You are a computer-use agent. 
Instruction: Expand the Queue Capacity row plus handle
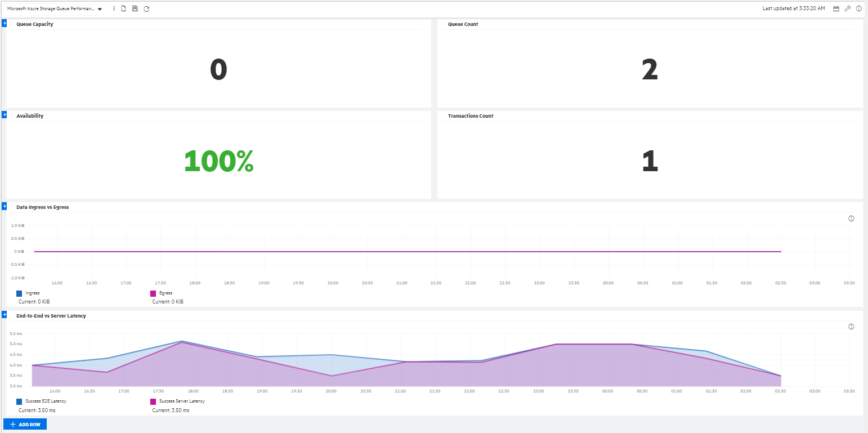pos(5,23)
